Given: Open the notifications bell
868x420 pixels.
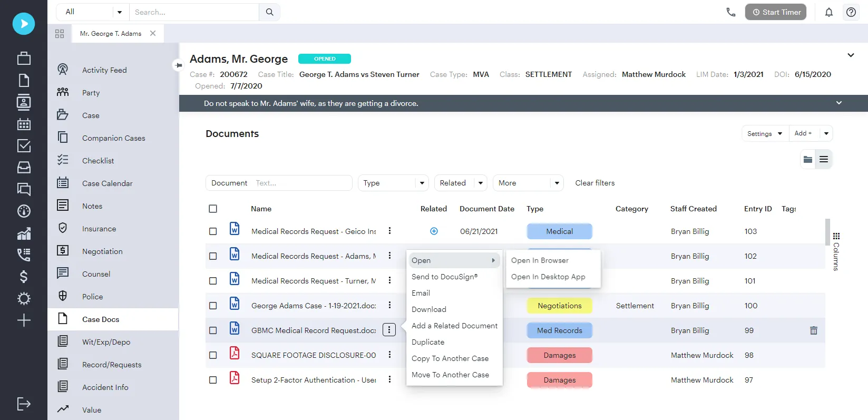Looking at the screenshot, I should [x=828, y=12].
